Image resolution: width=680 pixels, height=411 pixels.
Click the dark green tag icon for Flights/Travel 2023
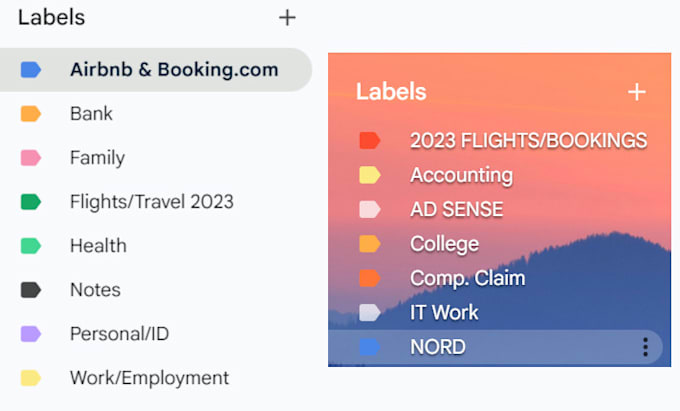[31, 202]
